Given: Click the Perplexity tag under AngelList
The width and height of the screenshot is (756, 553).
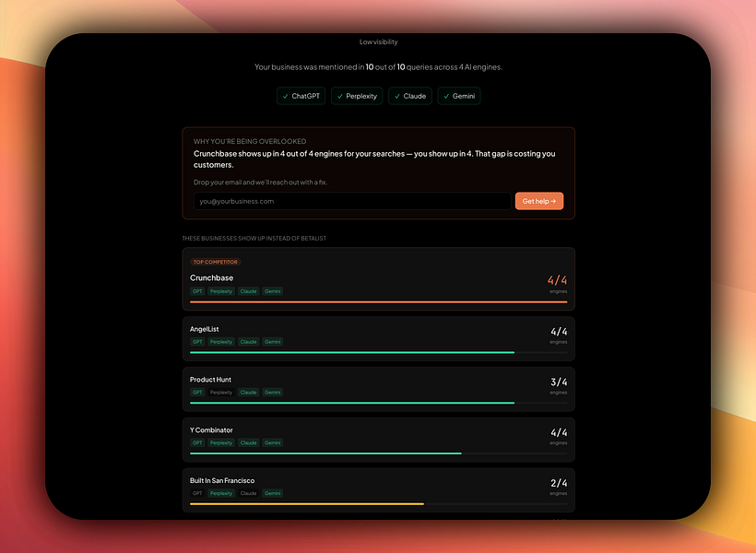Looking at the screenshot, I should click(x=221, y=342).
